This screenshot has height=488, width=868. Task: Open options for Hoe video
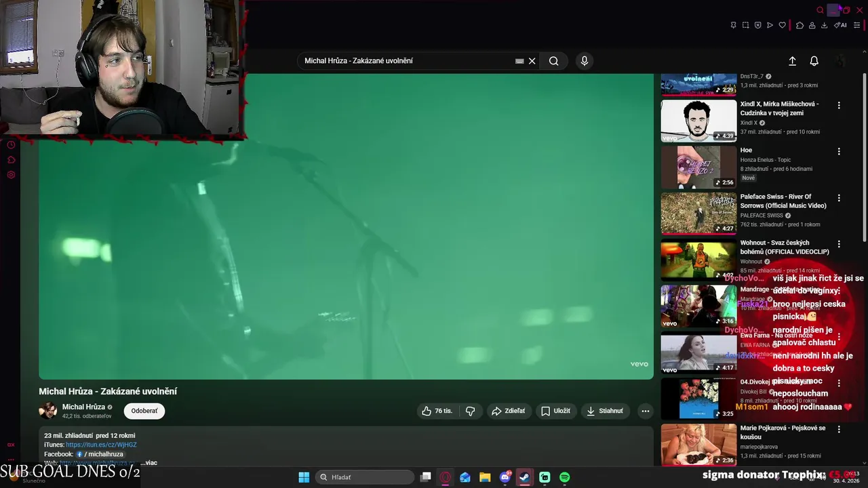pyautogui.click(x=839, y=151)
